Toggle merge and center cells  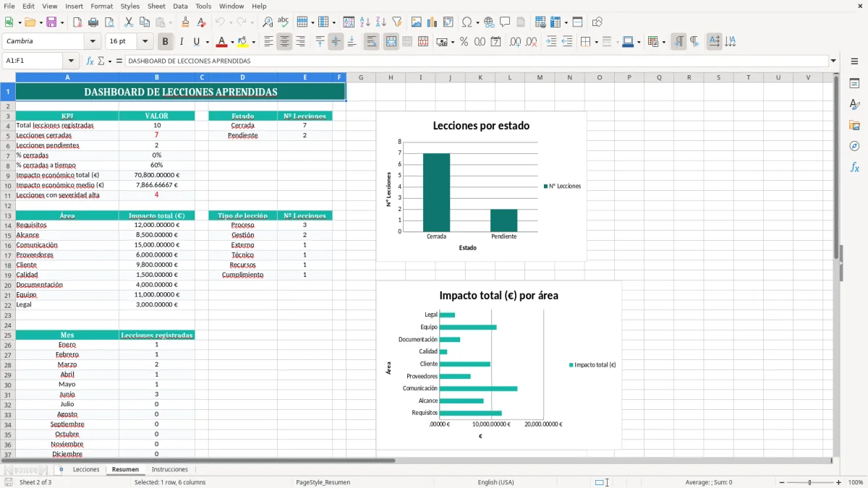[391, 42]
